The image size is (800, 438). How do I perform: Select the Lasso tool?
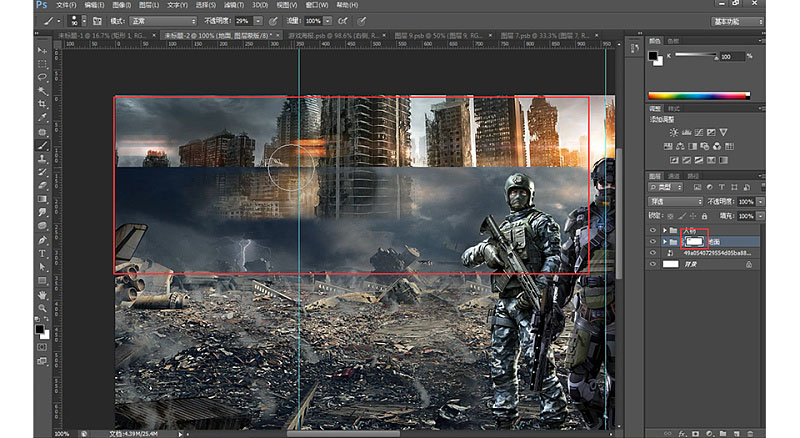click(x=42, y=77)
